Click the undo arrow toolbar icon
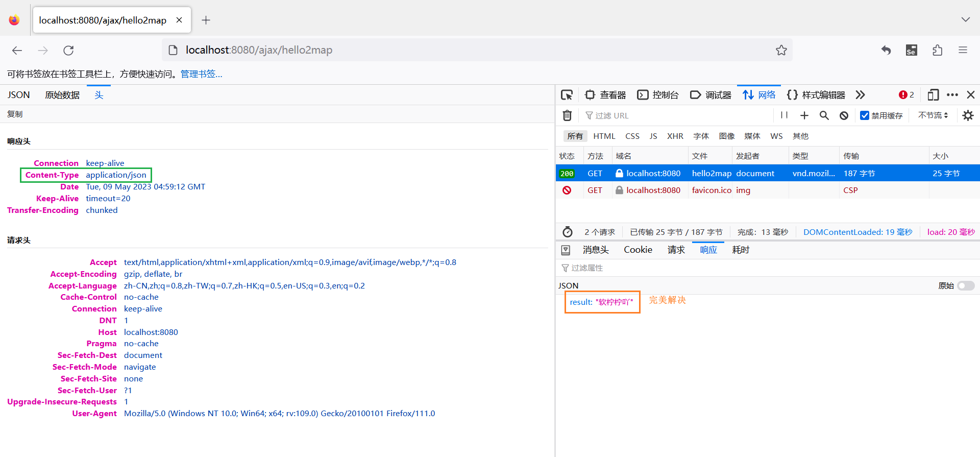The image size is (980, 457). tap(886, 50)
